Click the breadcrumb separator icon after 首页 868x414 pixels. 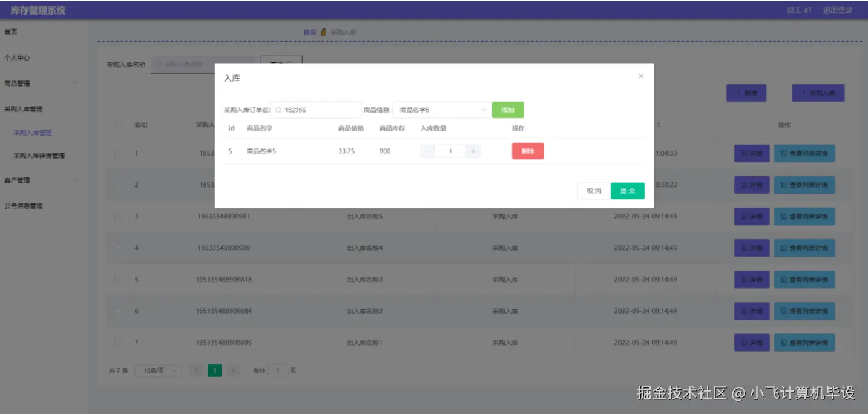(x=323, y=31)
